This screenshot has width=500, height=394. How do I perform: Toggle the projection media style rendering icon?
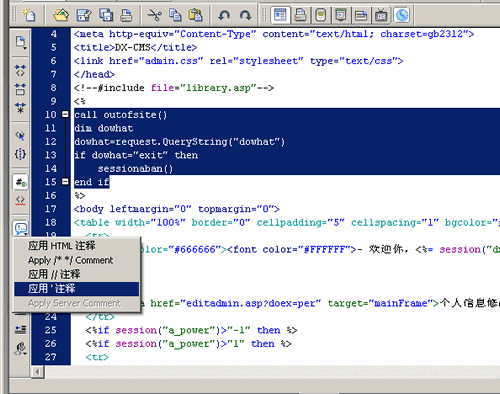tap(341, 15)
